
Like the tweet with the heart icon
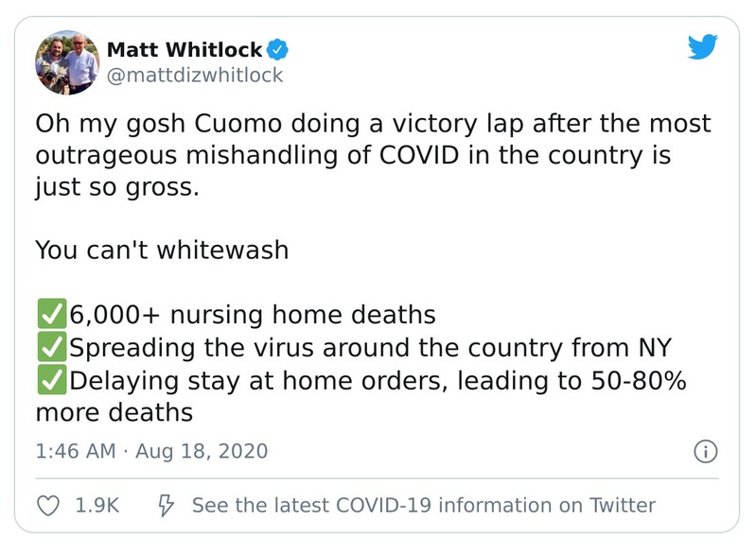point(47,505)
